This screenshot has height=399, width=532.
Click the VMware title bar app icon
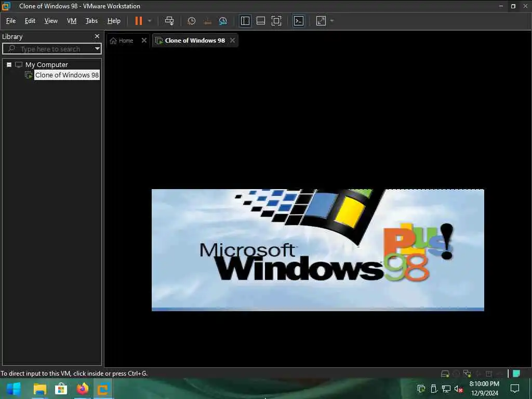6,6
